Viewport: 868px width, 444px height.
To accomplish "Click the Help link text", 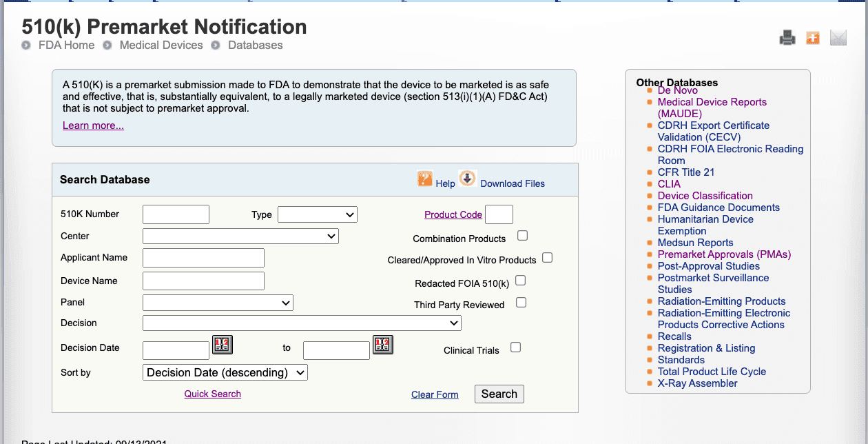I will (446, 183).
